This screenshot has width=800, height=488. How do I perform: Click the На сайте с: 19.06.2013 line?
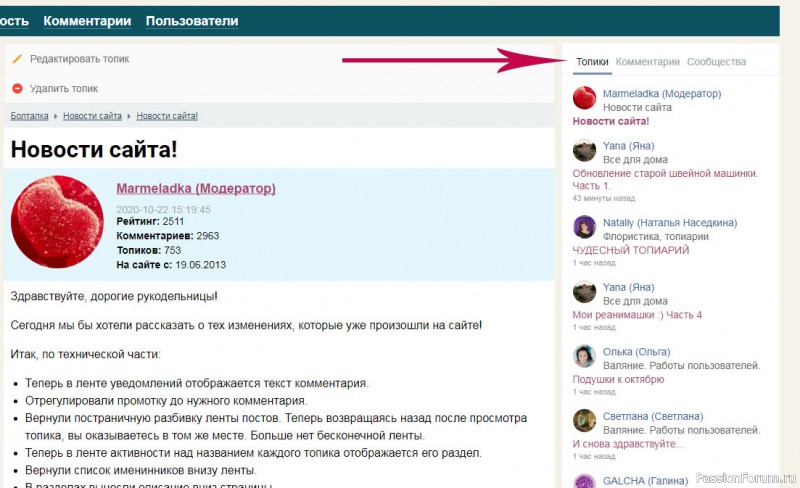click(171, 264)
